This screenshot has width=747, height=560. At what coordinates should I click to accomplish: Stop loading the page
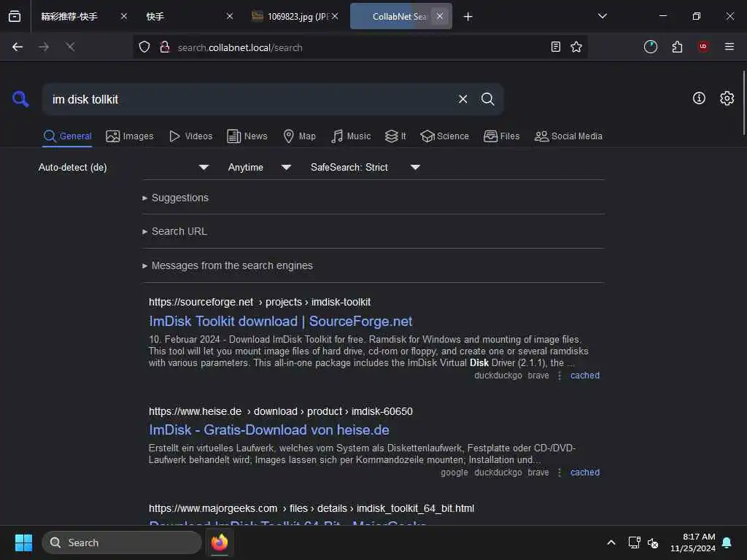70,47
